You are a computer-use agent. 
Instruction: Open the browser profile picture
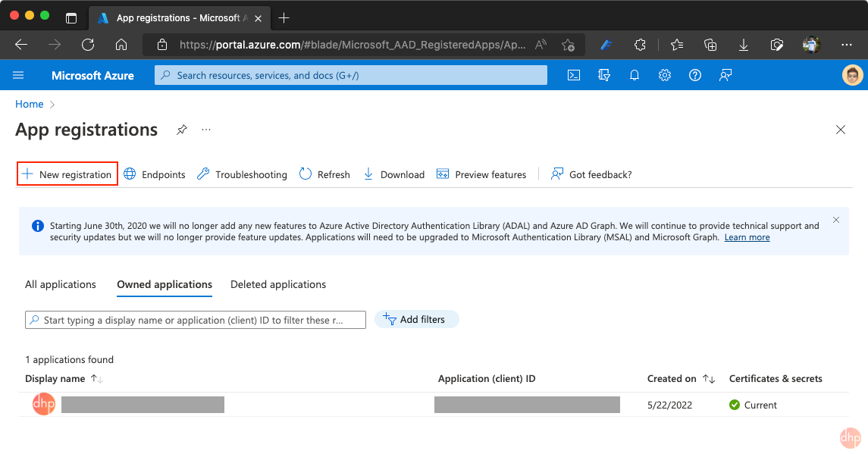811,45
